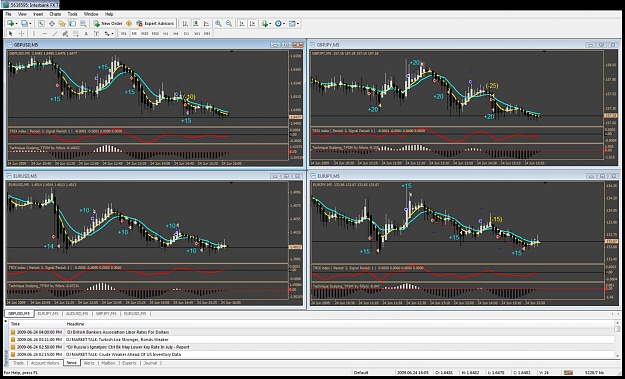The image size is (625, 379).
Task: Expand the New Chart dropdown arrow
Action: pyautogui.click(x=16, y=24)
